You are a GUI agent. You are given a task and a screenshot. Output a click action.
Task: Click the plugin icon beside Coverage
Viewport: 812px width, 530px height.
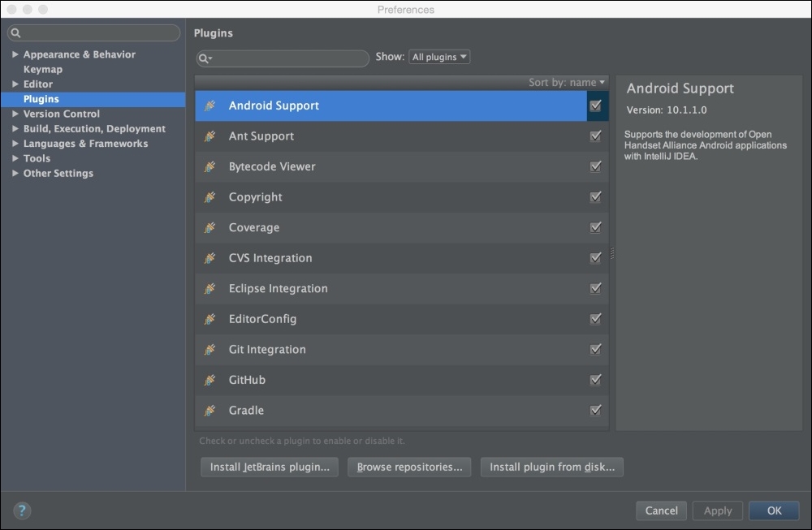(209, 228)
